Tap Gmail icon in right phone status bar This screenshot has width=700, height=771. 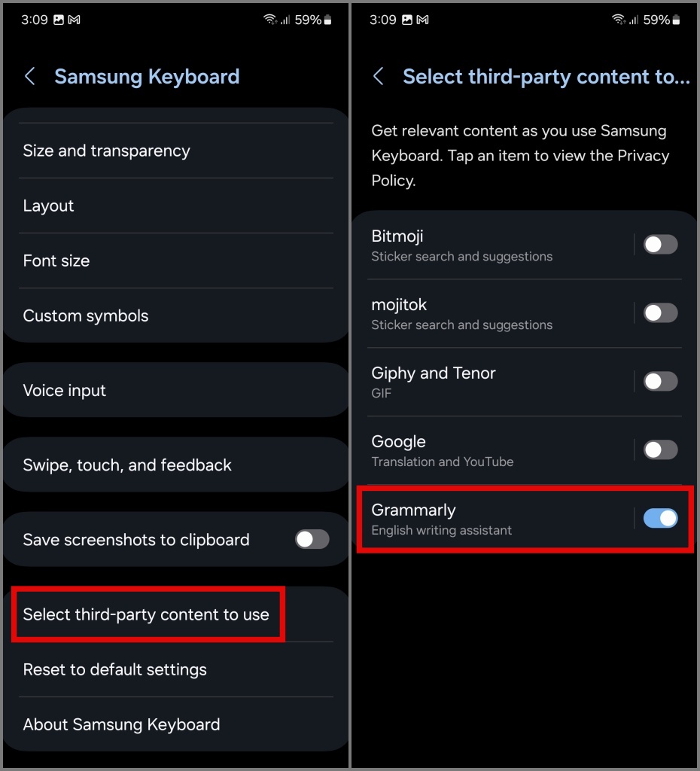[x=423, y=20]
